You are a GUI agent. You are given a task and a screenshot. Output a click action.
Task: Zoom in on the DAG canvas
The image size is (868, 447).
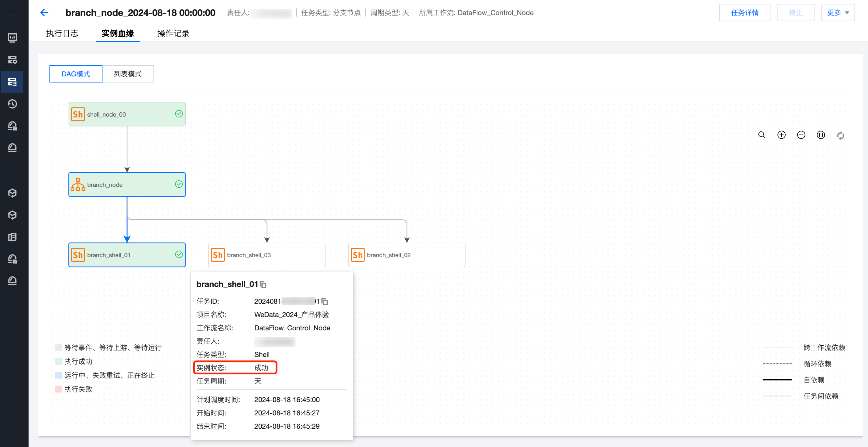click(781, 135)
